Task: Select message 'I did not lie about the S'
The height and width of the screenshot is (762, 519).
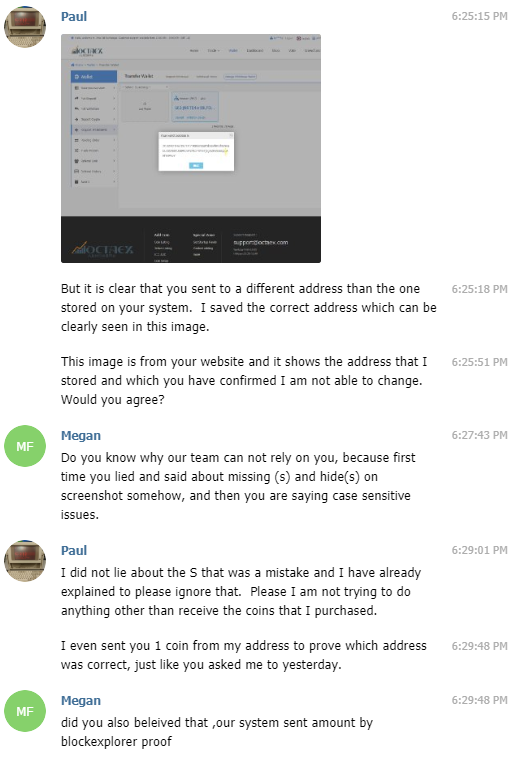Action: [241, 591]
